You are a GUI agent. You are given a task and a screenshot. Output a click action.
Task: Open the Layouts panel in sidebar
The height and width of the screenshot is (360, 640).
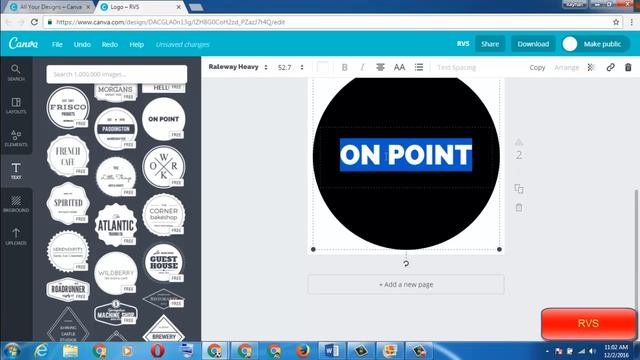16,105
